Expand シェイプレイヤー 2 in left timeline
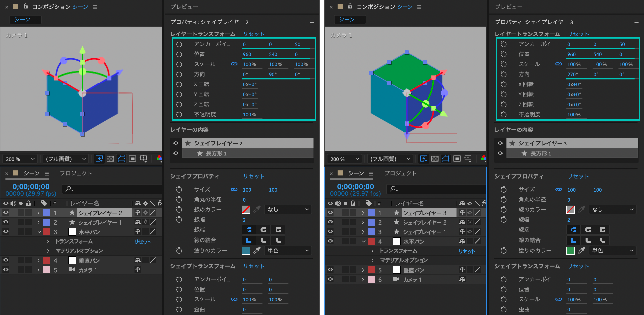 tap(38, 213)
